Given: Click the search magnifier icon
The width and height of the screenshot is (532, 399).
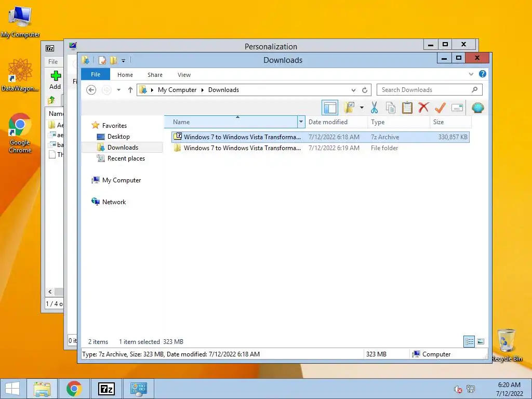Looking at the screenshot, I should 474,89.
